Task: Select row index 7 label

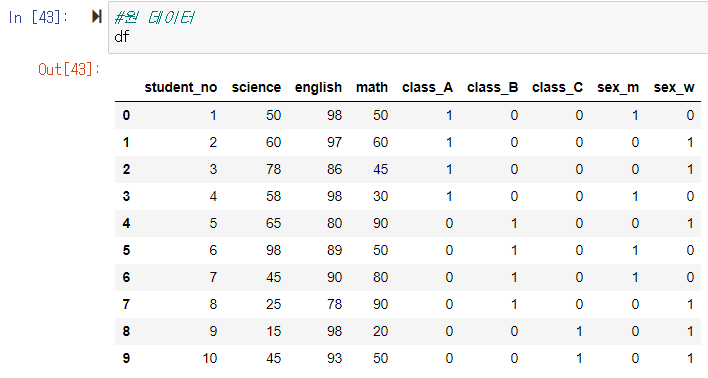Action: pos(126,304)
